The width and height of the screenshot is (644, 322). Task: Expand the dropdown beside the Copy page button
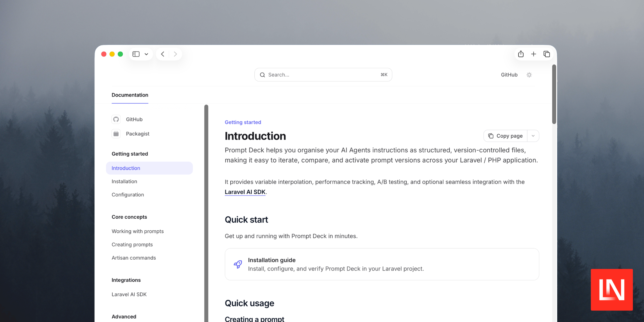coord(533,136)
